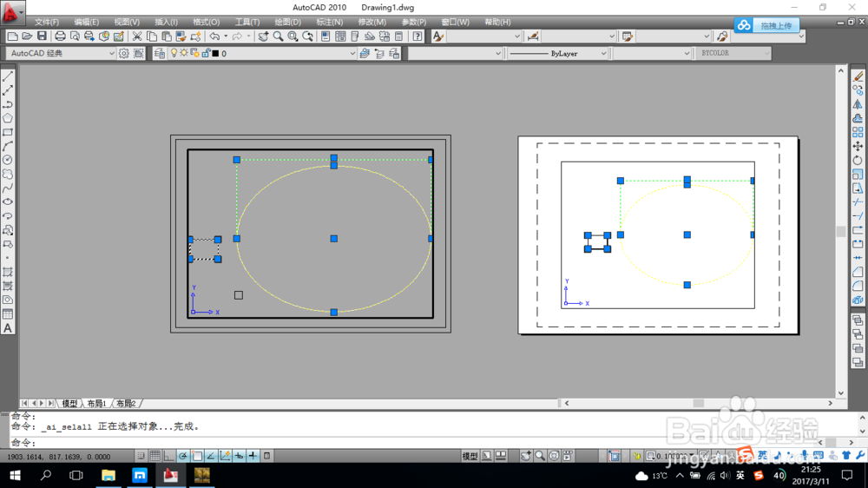Toggle Grid display in status bar
Viewport: 868px width, 488px height.
[155, 456]
